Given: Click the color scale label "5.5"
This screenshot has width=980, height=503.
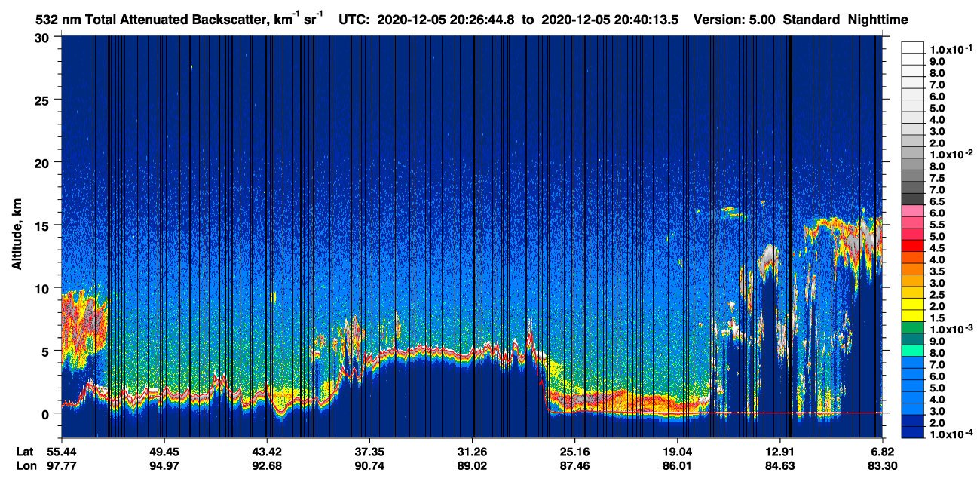Looking at the screenshot, I should 938,225.
